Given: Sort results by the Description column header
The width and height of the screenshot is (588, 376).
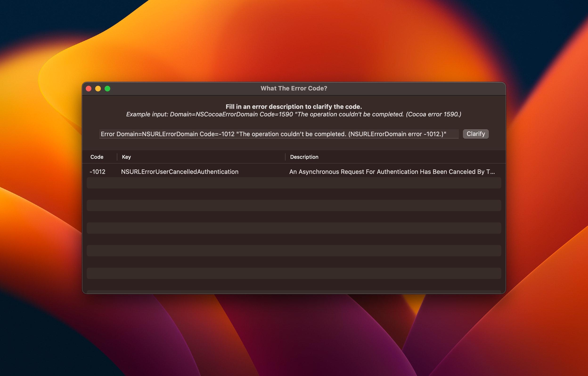Looking at the screenshot, I should point(304,157).
